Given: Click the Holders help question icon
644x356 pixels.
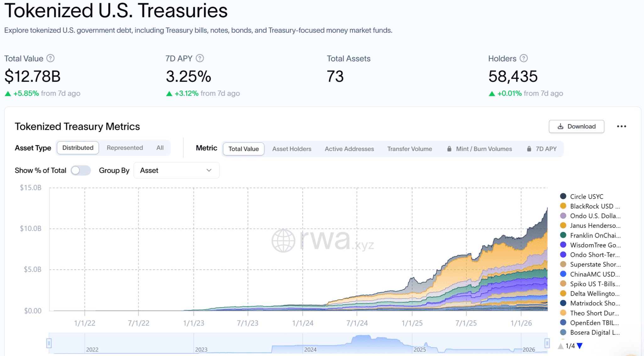Looking at the screenshot, I should tap(524, 58).
